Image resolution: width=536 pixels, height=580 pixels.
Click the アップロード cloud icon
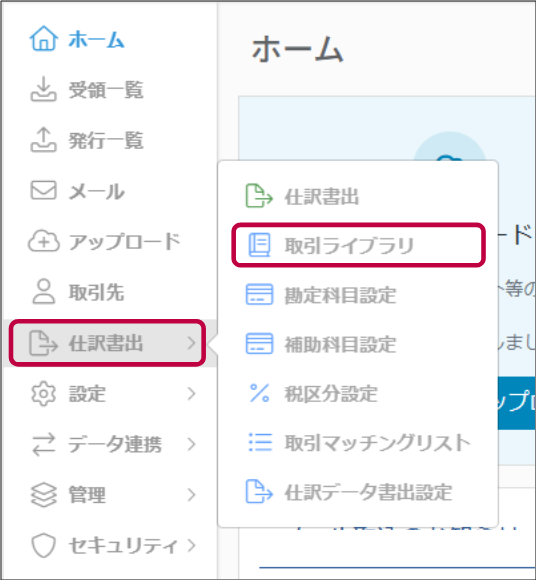[x=44, y=241]
